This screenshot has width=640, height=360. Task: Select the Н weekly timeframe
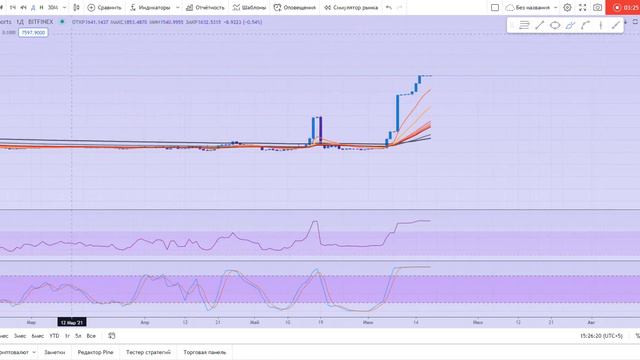pos(41,7)
